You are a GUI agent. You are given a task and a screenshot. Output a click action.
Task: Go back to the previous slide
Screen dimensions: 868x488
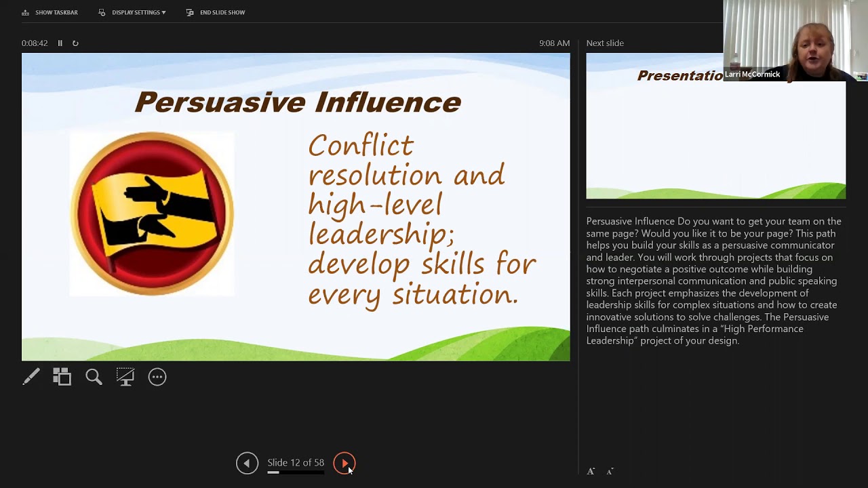247,463
